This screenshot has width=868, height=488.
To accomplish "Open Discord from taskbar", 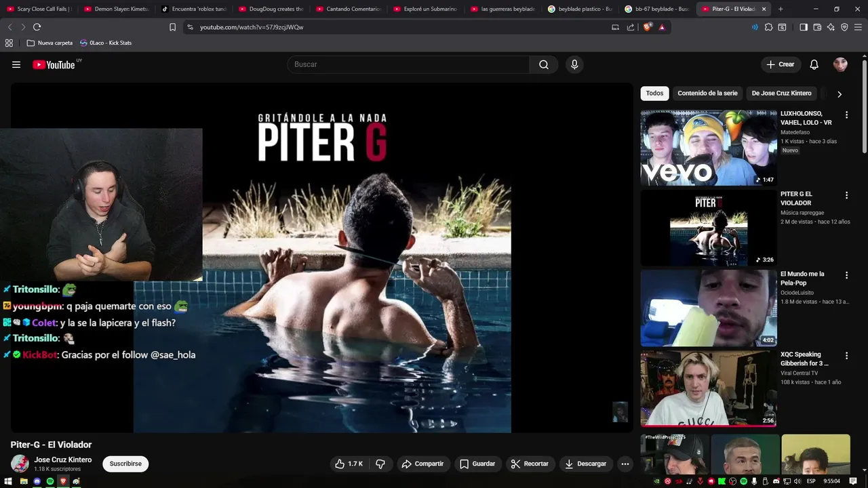I will coord(37,481).
